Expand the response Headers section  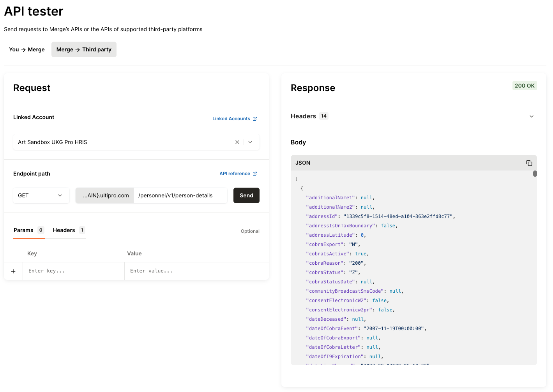point(531,116)
